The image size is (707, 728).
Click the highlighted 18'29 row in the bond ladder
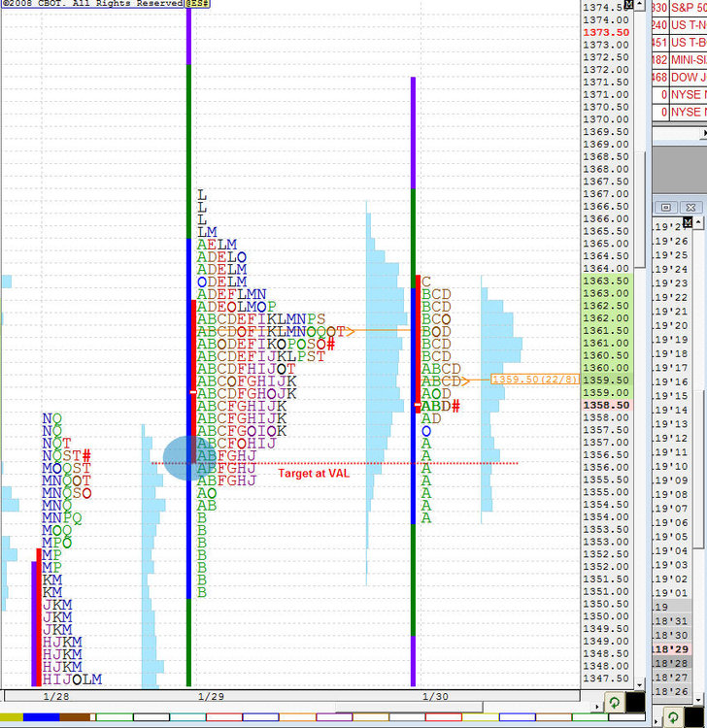pyautogui.click(x=672, y=649)
